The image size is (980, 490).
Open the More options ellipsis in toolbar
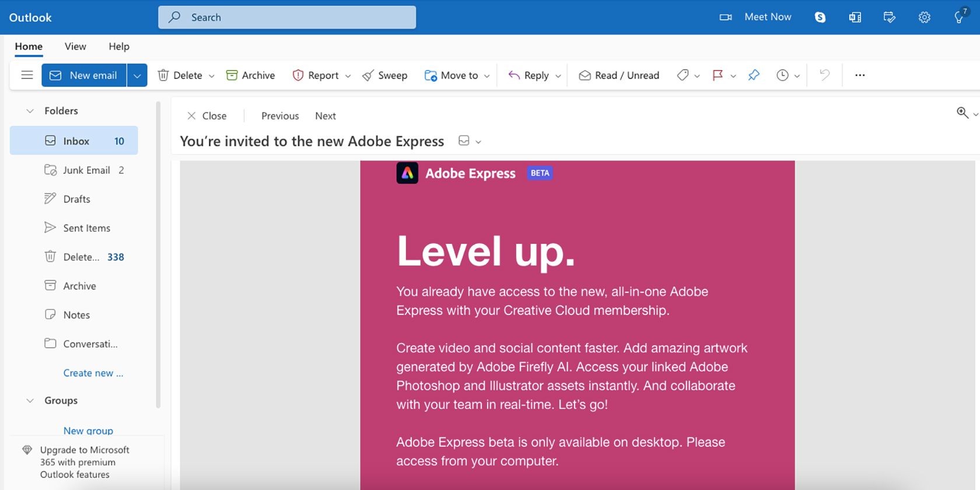point(860,75)
